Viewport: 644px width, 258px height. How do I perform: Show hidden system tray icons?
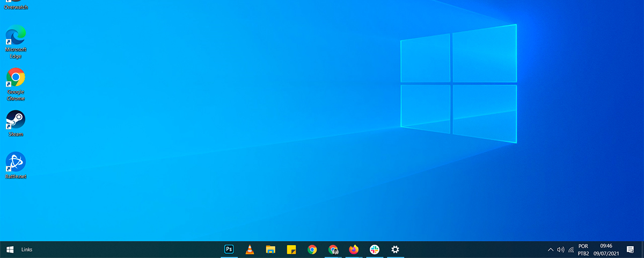point(551,249)
